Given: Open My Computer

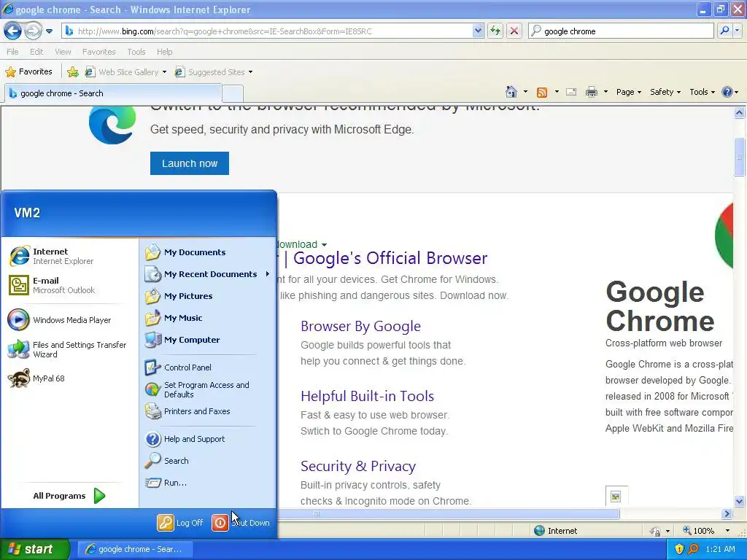Looking at the screenshot, I should tap(208, 340).
